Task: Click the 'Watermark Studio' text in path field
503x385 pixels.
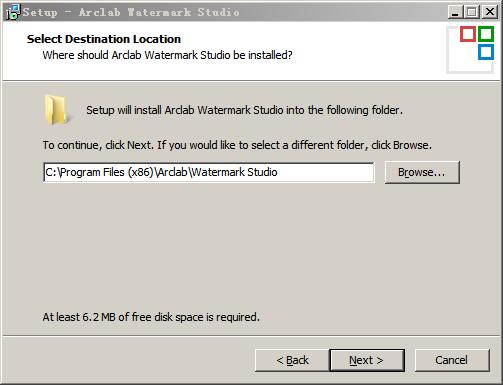Action: tap(234, 172)
